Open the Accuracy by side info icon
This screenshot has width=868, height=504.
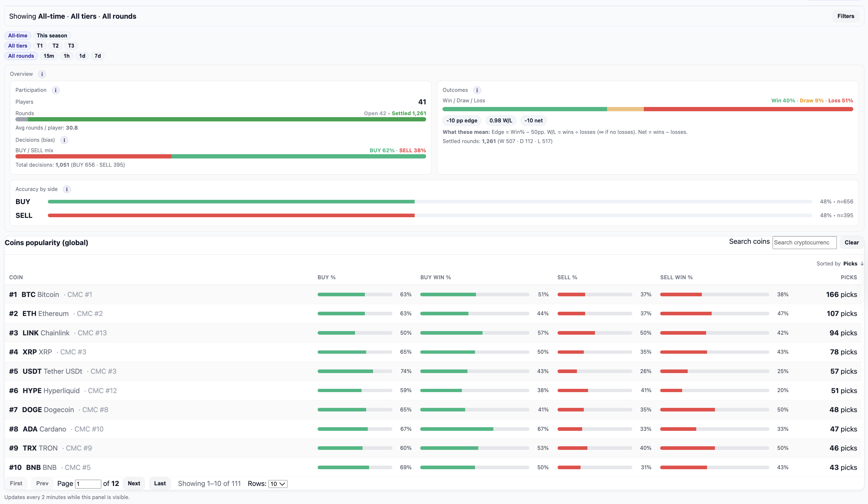(x=67, y=189)
